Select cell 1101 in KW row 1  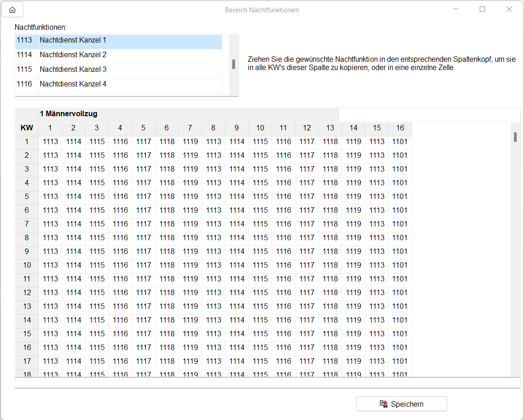click(400, 142)
